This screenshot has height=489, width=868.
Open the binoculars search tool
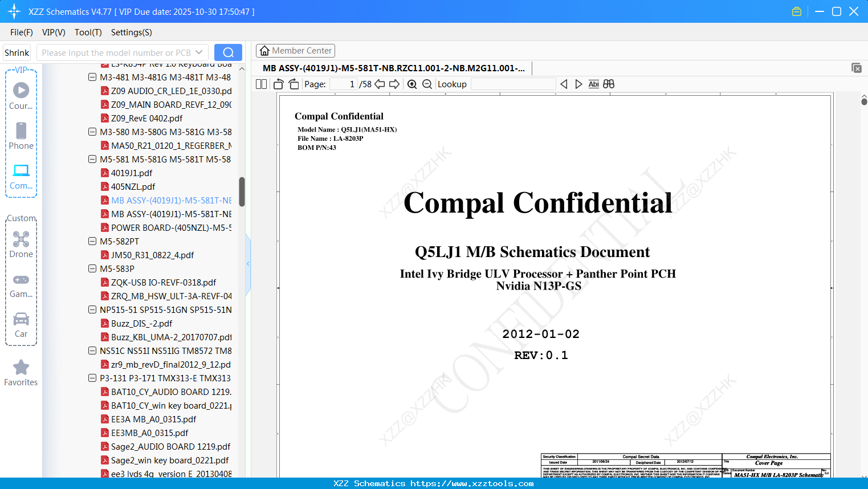(x=609, y=84)
